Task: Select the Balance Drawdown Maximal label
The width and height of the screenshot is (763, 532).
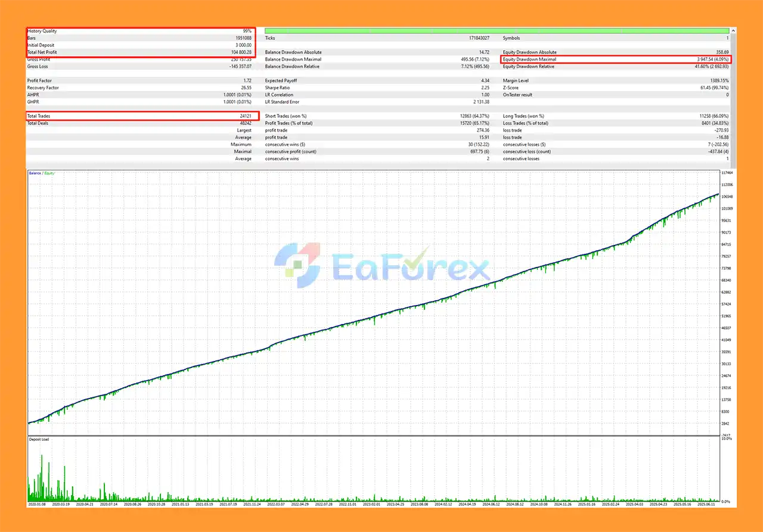Action: 293,60
